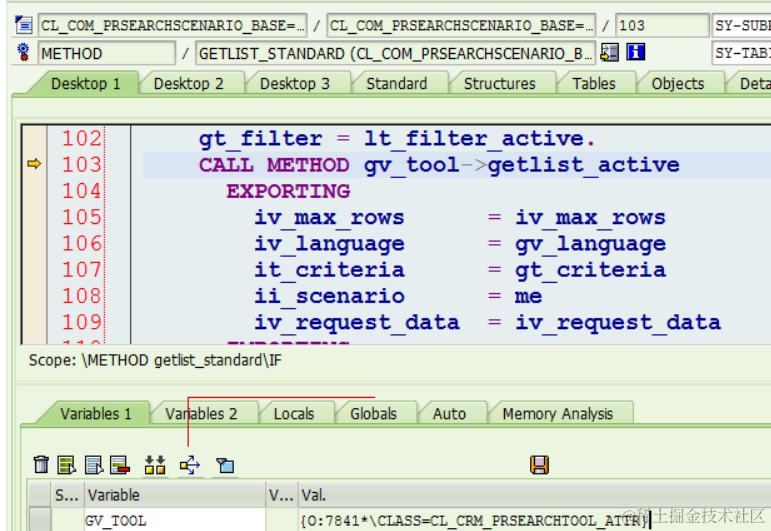Image resolution: width=771 pixels, height=531 pixels.
Task: Open the Tables tab
Action: tap(593, 84)
